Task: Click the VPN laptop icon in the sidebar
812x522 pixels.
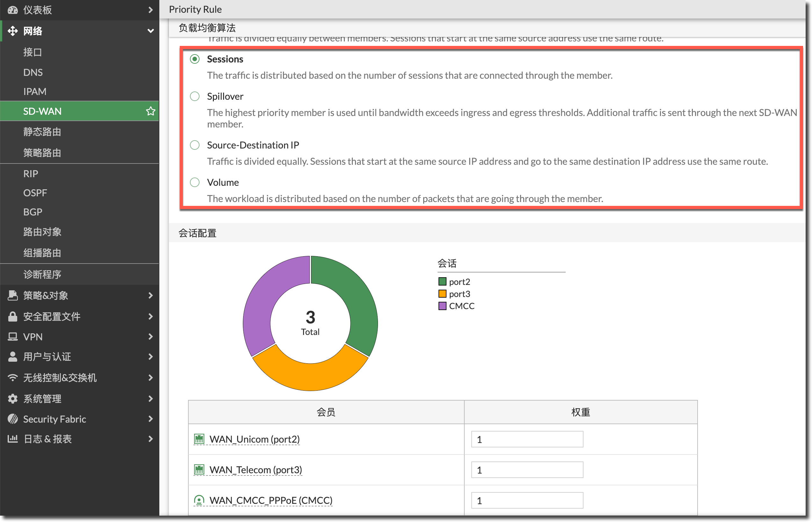Action: coord(12,337)
